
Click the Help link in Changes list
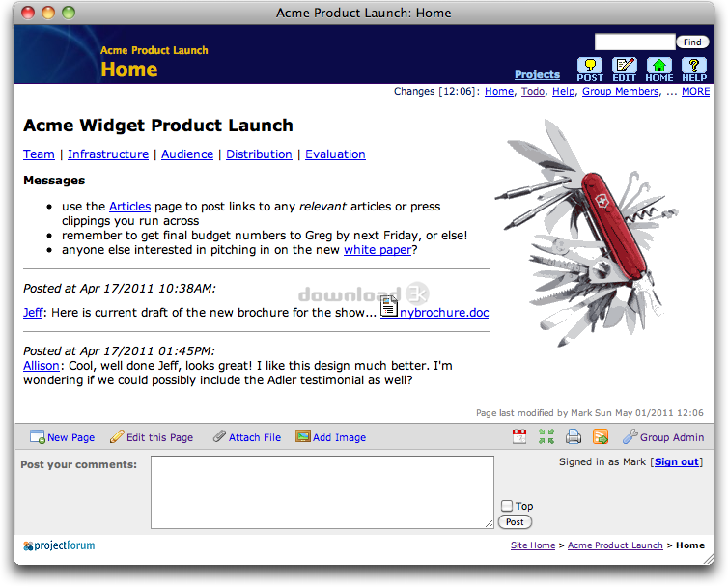pyautogui.click(x=563, y=91)
